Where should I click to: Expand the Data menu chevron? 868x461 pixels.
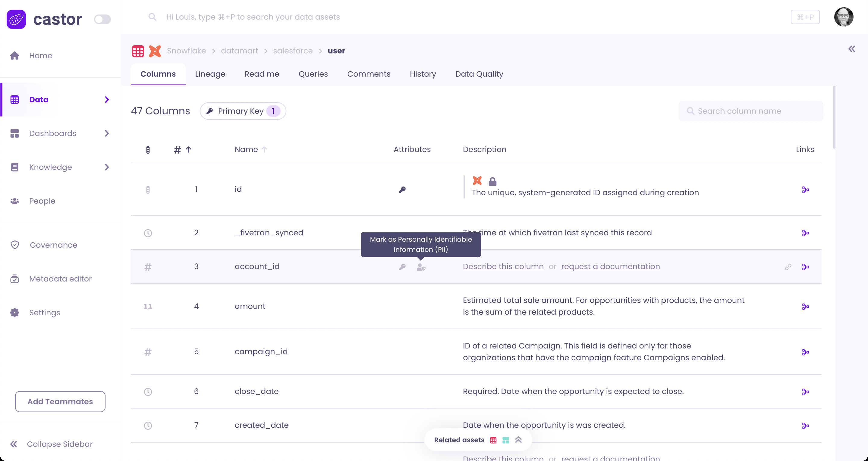pyautogui.click(x=107, y=100)
